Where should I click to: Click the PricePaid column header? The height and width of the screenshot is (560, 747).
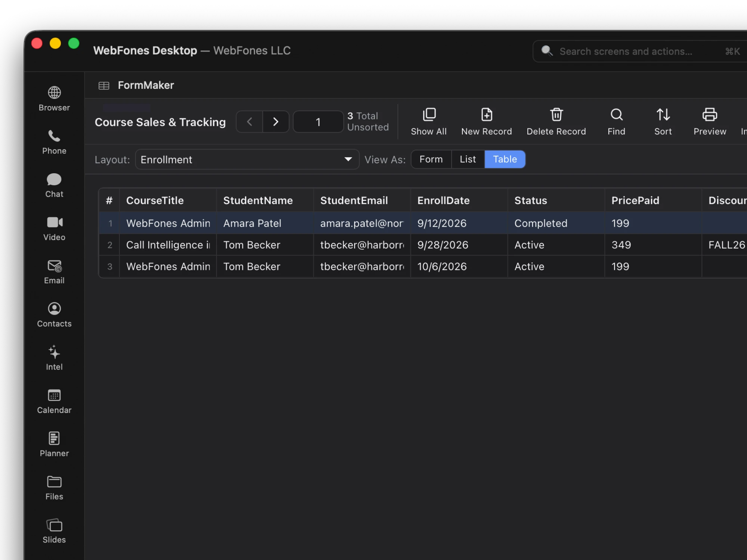click(x=653, y=200)
